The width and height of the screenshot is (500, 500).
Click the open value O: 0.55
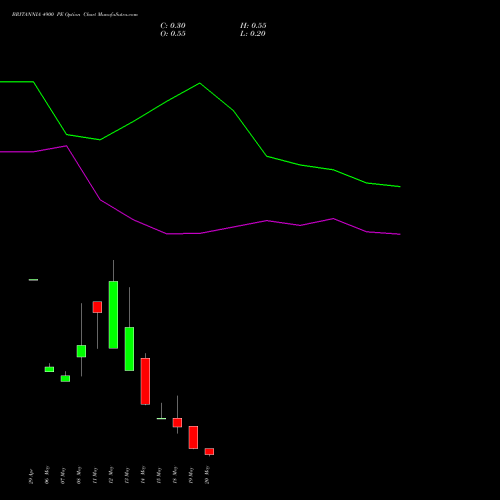(x=173, y=34)
